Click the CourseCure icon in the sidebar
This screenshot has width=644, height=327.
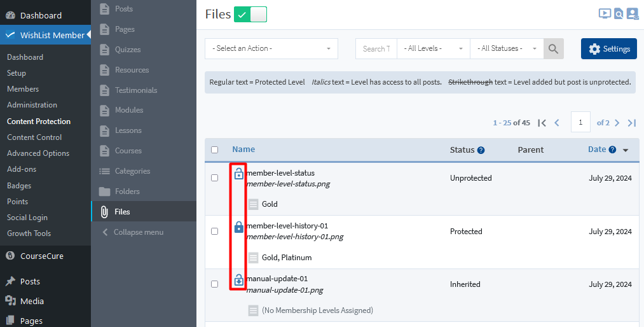[x=10, y=256]
